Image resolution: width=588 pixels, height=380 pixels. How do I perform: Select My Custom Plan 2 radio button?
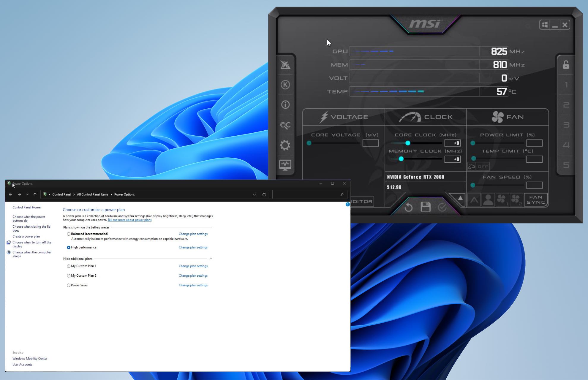[x=69, y=276]
